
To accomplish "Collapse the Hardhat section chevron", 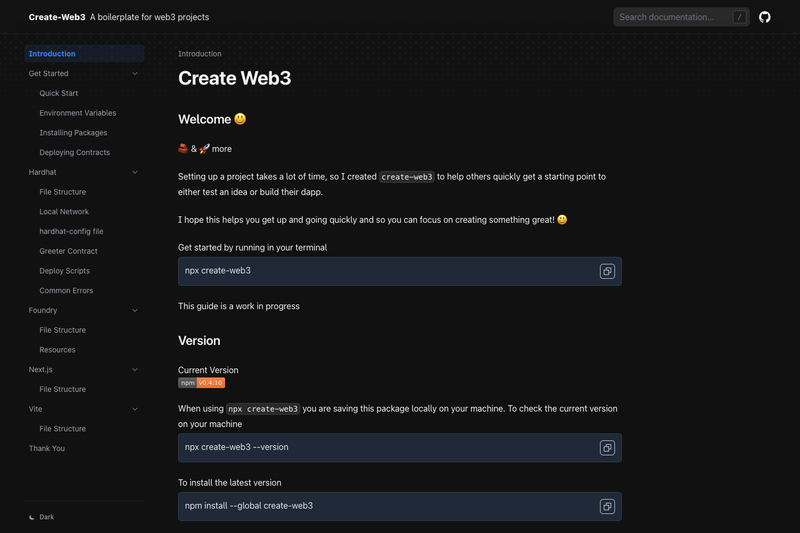I will click(x=135, y=172).
